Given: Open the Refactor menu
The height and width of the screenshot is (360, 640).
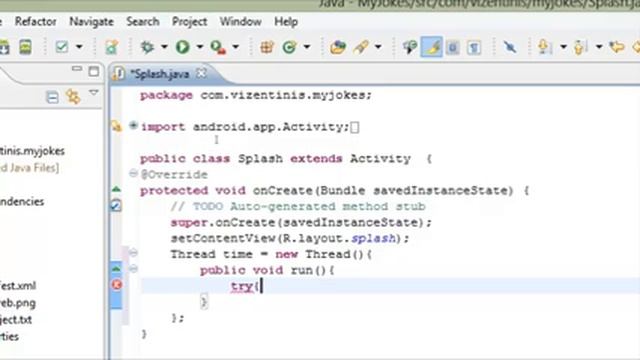Looking at the screenshot, I should pos(36,22).
